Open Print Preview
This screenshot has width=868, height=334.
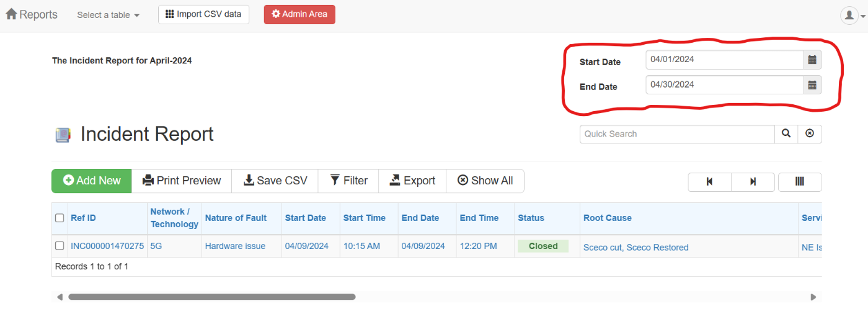pyautogui.click(x=182, y=181)
